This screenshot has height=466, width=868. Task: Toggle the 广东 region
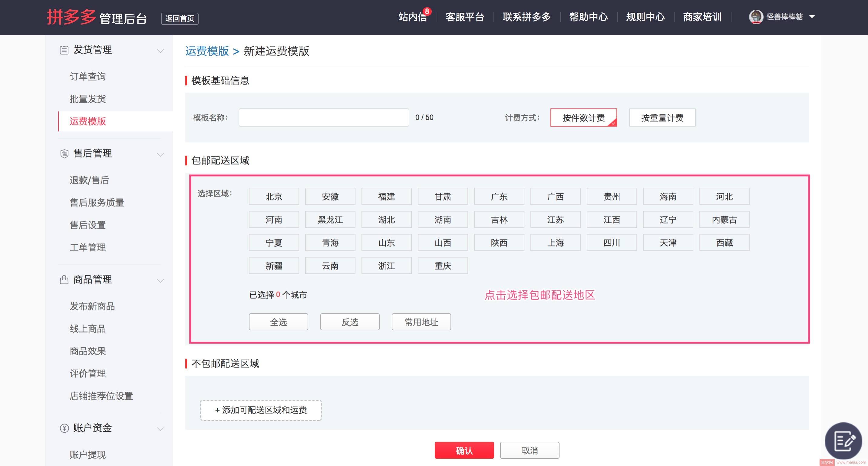499,197
